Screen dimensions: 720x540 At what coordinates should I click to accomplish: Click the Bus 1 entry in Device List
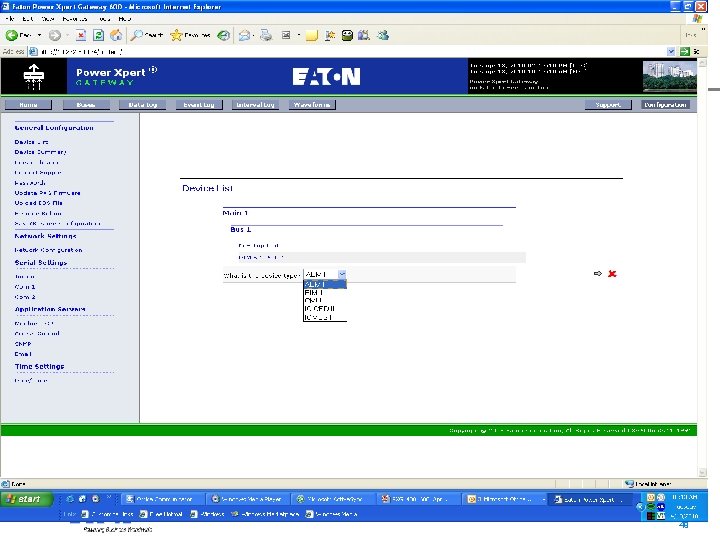tap(241, 230)
